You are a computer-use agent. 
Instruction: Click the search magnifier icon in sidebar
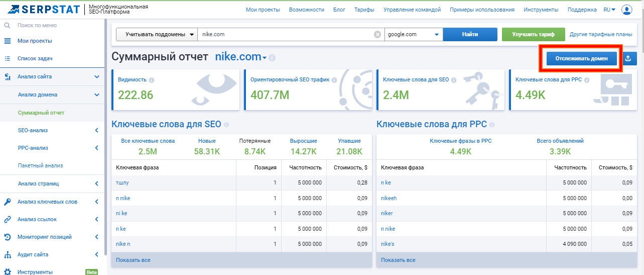[x=8, y=25]
